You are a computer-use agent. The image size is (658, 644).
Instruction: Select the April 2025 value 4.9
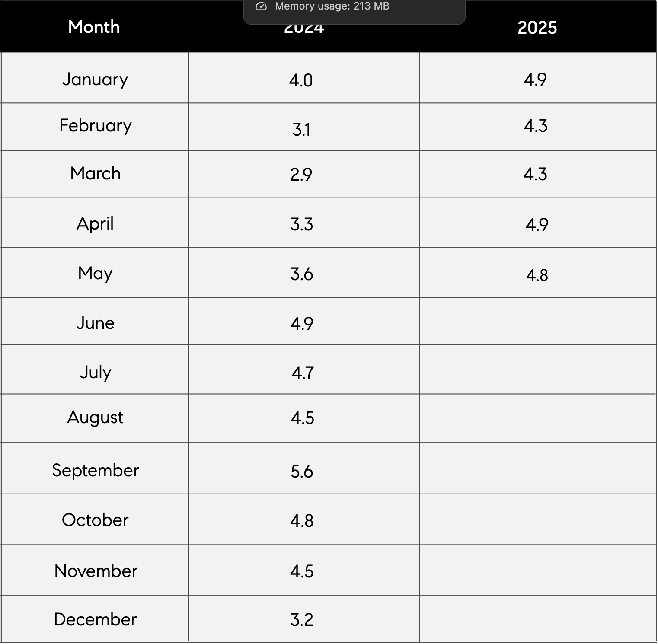pos(537,225)
